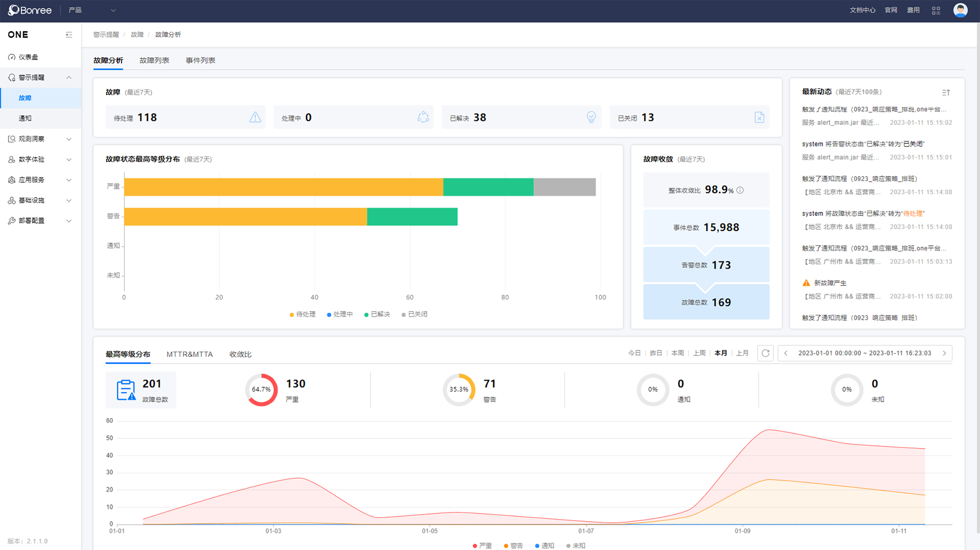Open the MTTR&MTTA tab
This screenshot has width=980, height=550.
[189, 354]
